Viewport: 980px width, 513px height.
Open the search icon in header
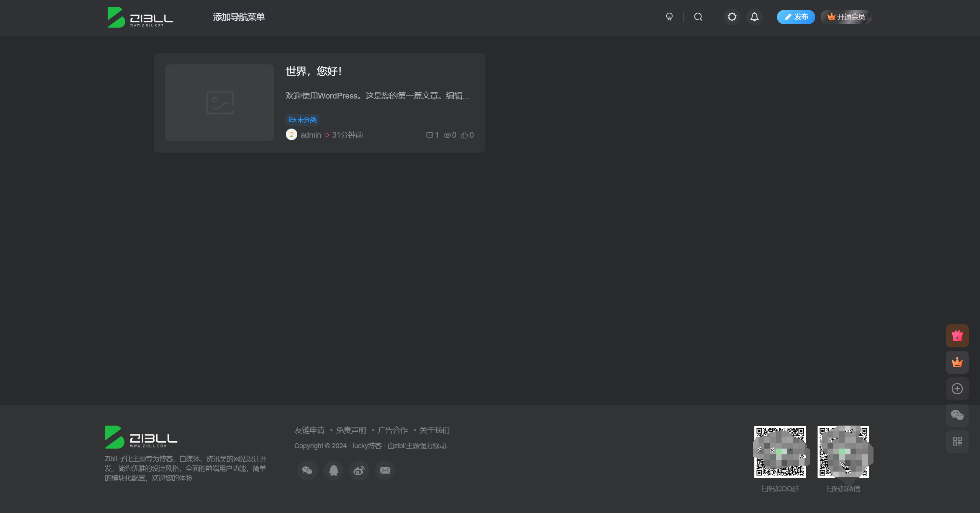(x=698, y=17)
